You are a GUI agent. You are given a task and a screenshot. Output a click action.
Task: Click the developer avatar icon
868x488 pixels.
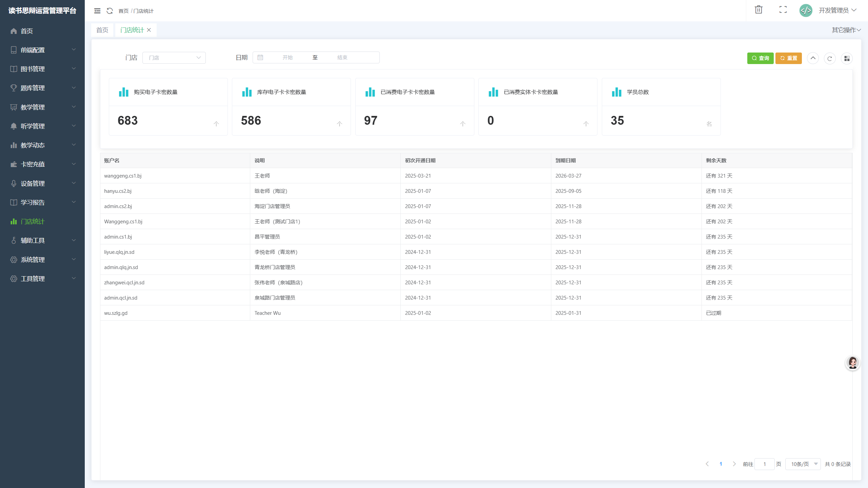[806, 11]
